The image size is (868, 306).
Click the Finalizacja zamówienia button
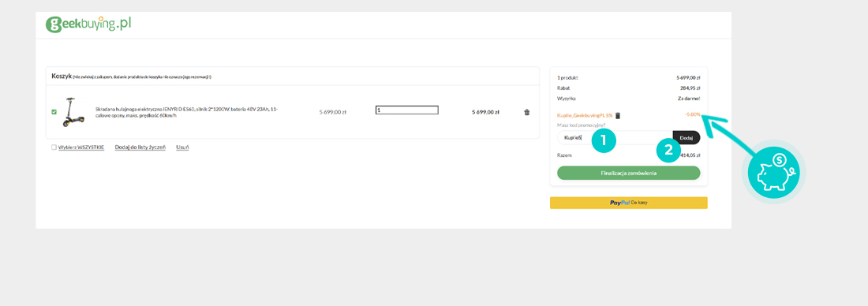(628, 174)
